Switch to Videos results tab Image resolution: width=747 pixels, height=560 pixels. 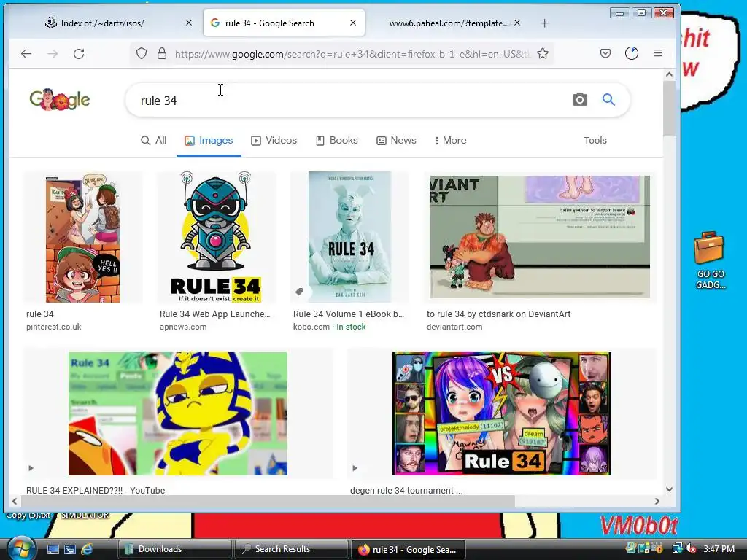point(274,141)
